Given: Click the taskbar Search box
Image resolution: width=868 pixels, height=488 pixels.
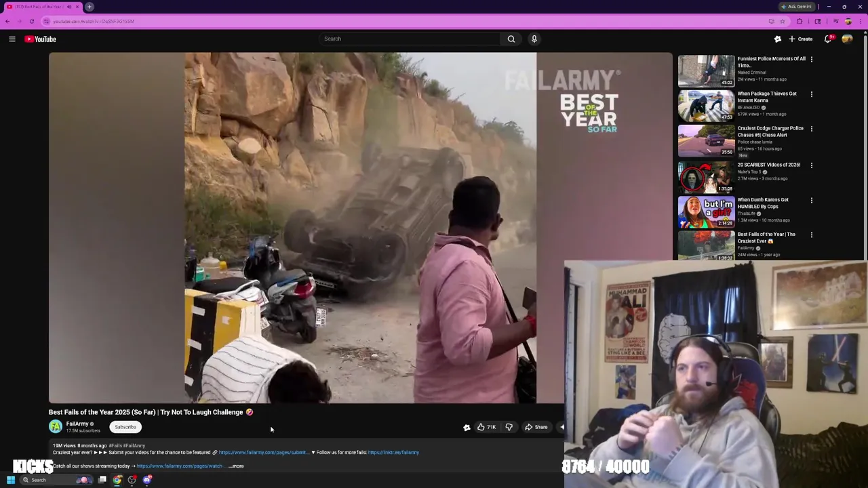Looking at the screenshot, I should pos(57,480).
